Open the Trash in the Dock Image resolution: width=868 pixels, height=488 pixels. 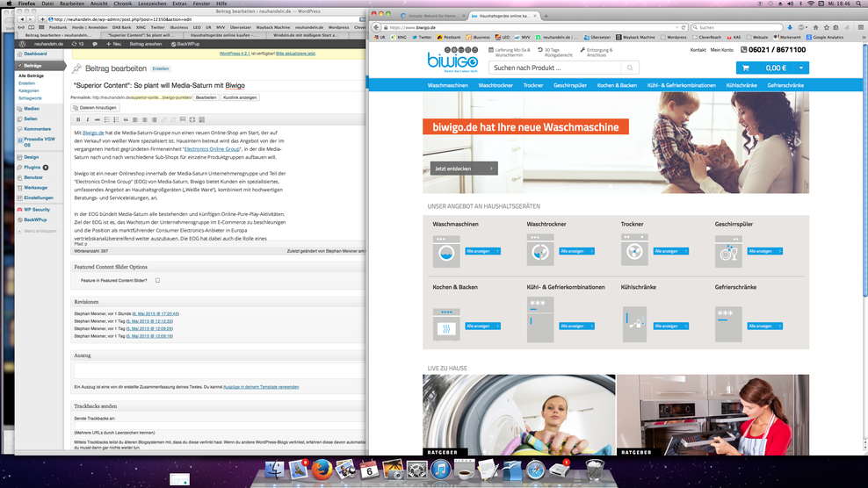[595, 470]
